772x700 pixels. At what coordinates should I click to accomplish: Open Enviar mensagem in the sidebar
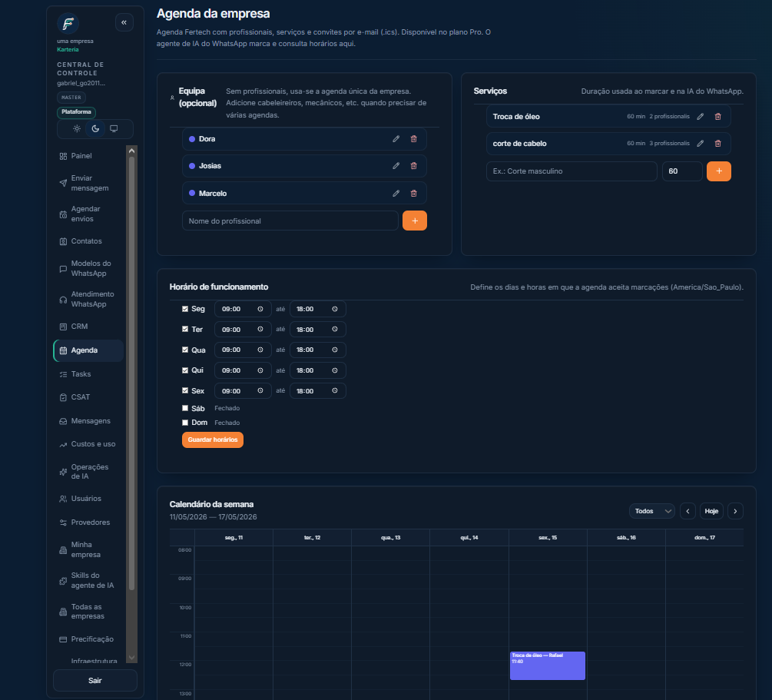[x=88, y=183]
